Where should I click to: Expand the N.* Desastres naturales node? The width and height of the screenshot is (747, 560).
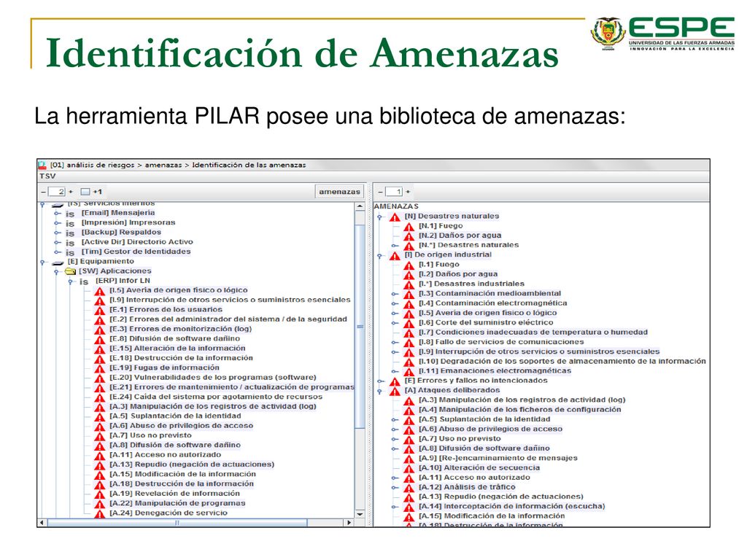[x=395, y=246]
